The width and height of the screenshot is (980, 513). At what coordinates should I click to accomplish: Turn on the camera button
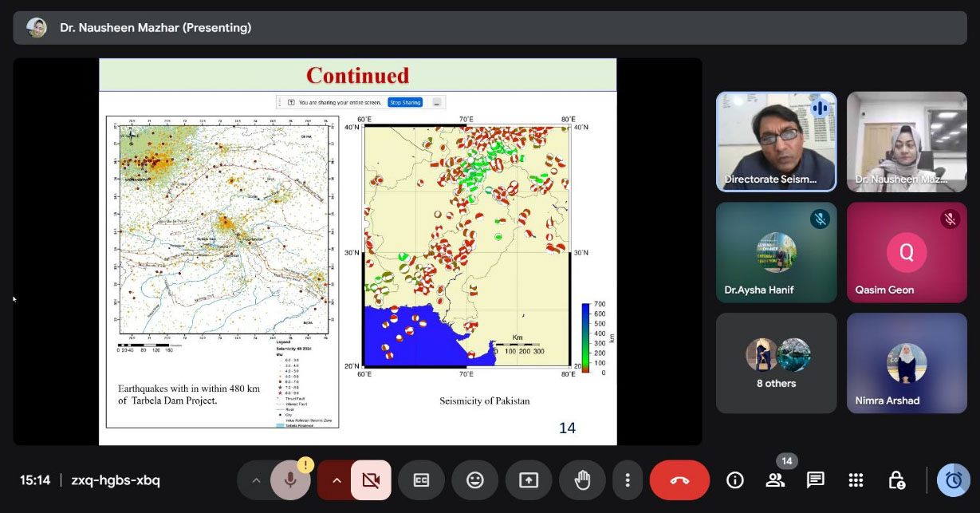(x=371, y=480)
